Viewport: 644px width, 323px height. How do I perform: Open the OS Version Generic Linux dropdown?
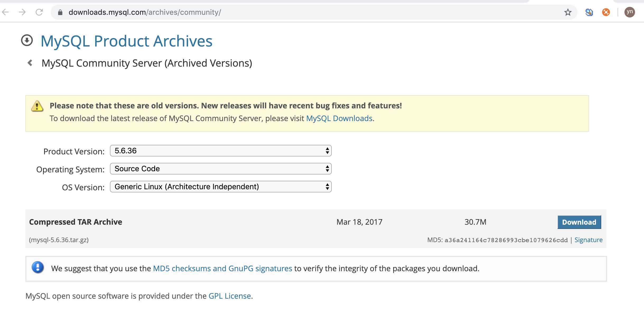click(221, 187)
